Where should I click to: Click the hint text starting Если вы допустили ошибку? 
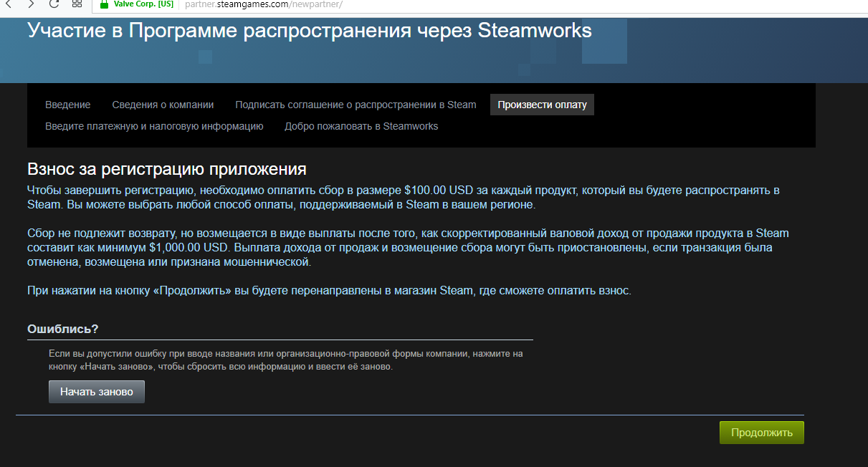pyautogui.click(x=286, y=360)
